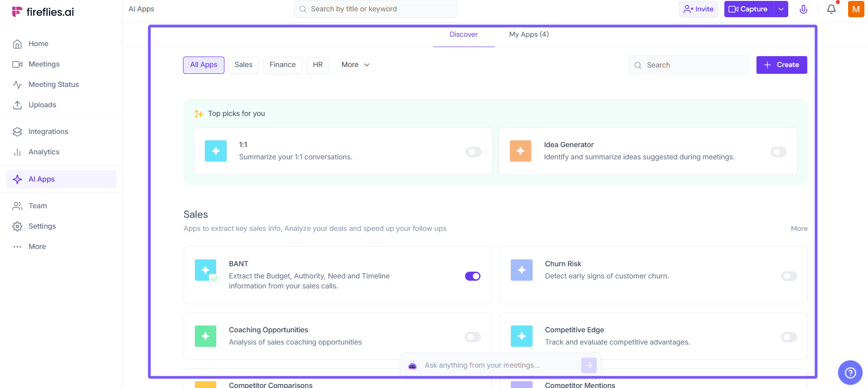Image resolution: width=868 pixels, height=388 pixels.
Task: Open the Uploads sidebar link
Action: (42, 105)
